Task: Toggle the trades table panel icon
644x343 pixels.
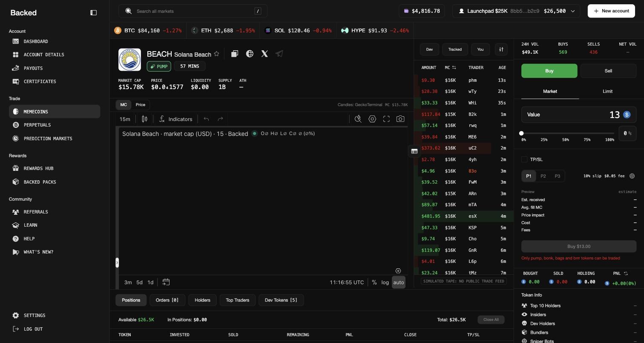Action: [x=414, y=151]
